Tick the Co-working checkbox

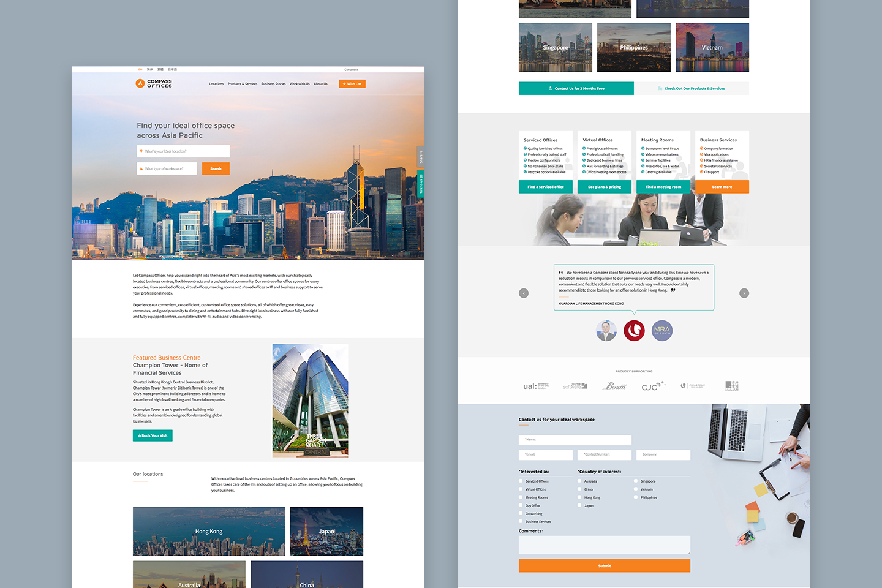521,513
